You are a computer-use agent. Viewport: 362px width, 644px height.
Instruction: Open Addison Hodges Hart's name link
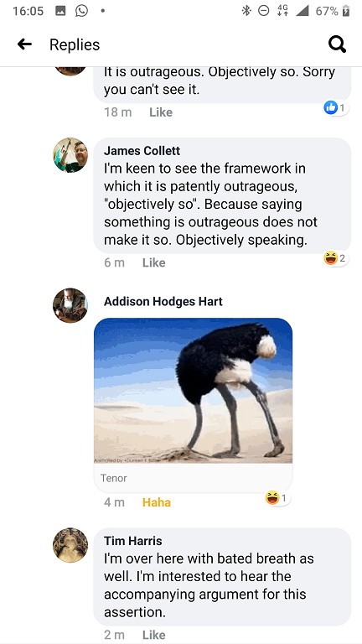click(x=163, y=302)
